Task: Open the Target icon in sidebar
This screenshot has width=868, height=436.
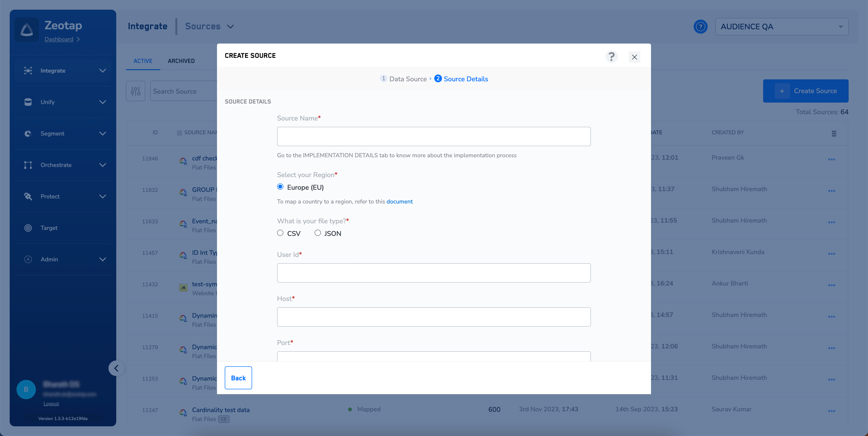Action: coord(28,228)
